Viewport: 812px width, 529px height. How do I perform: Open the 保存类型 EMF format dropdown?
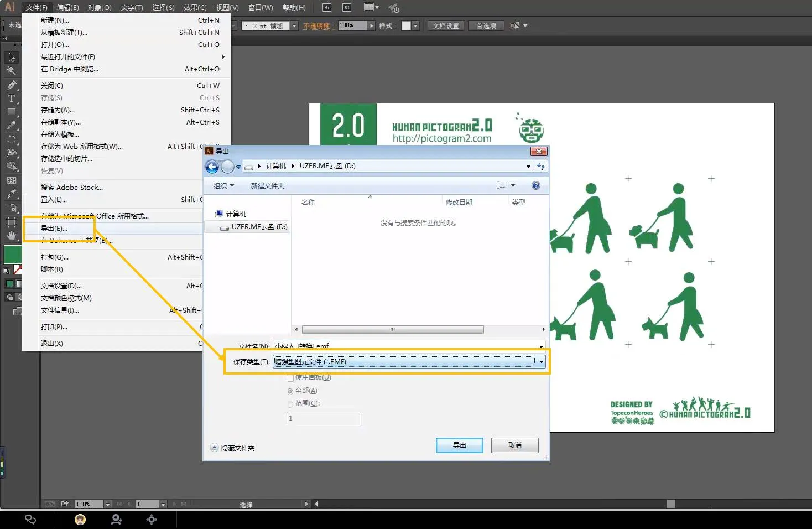pos(409,362)
